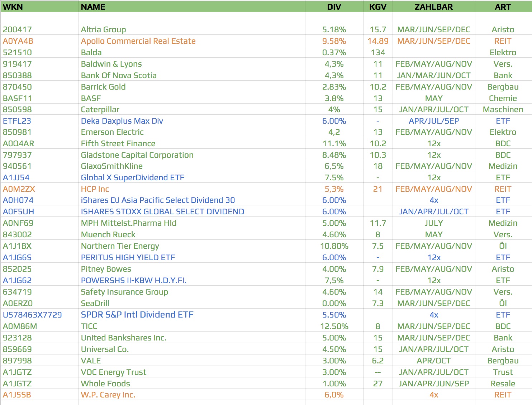Select the Universal Co. cell

[192, 349]
